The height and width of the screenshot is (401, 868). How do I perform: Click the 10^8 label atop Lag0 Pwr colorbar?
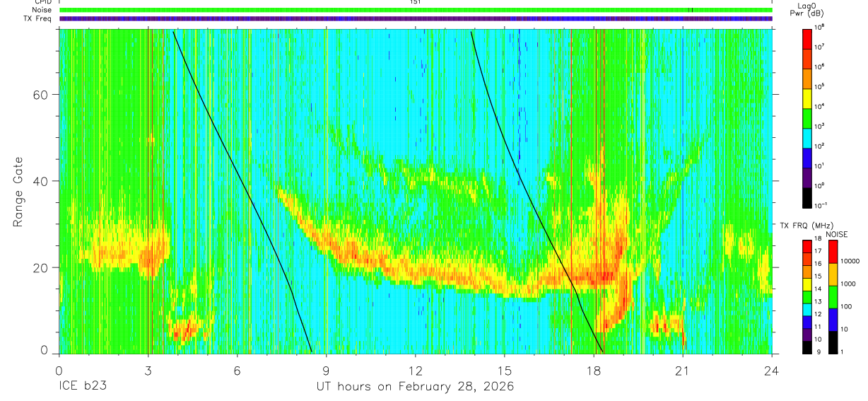click(x=819, y=27)
